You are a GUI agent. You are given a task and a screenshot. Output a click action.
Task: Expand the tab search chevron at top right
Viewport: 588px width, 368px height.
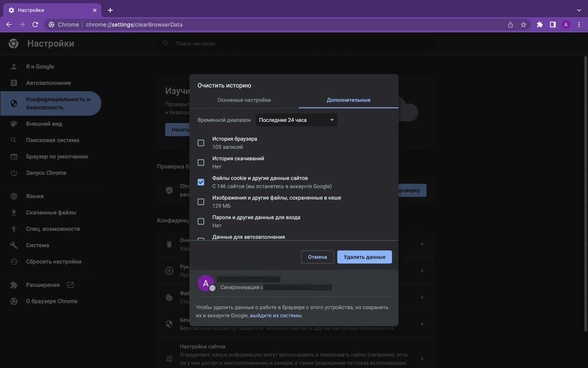coord(579,10)
